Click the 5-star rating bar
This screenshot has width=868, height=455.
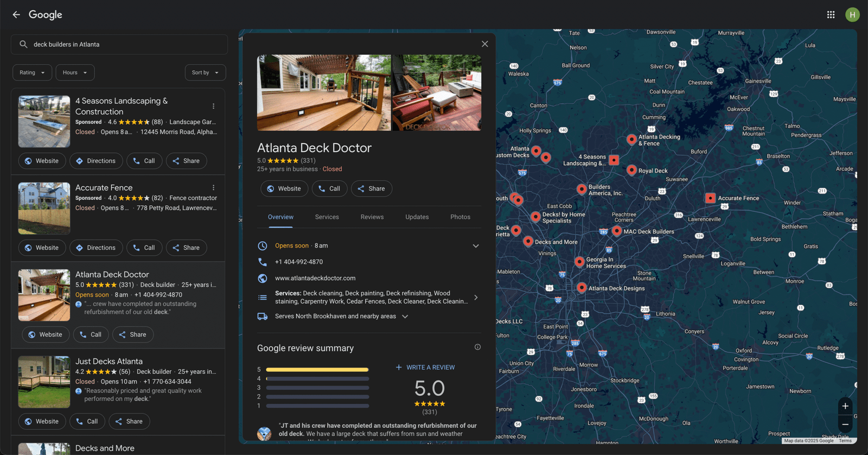[317, 370]
